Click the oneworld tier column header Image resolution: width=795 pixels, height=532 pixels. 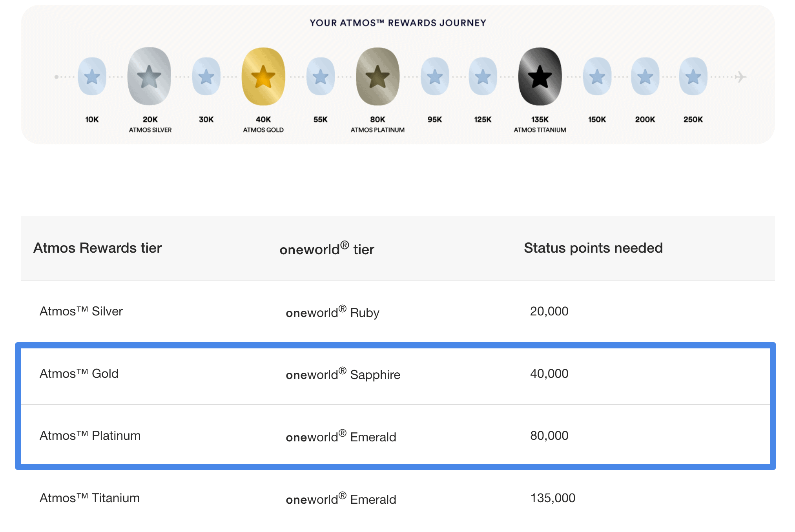click(327, 249)
